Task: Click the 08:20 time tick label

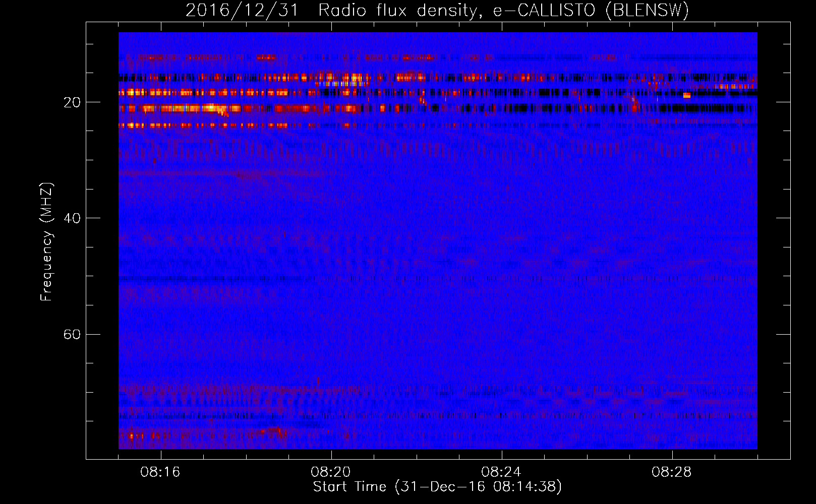Action: click(331, 472)
